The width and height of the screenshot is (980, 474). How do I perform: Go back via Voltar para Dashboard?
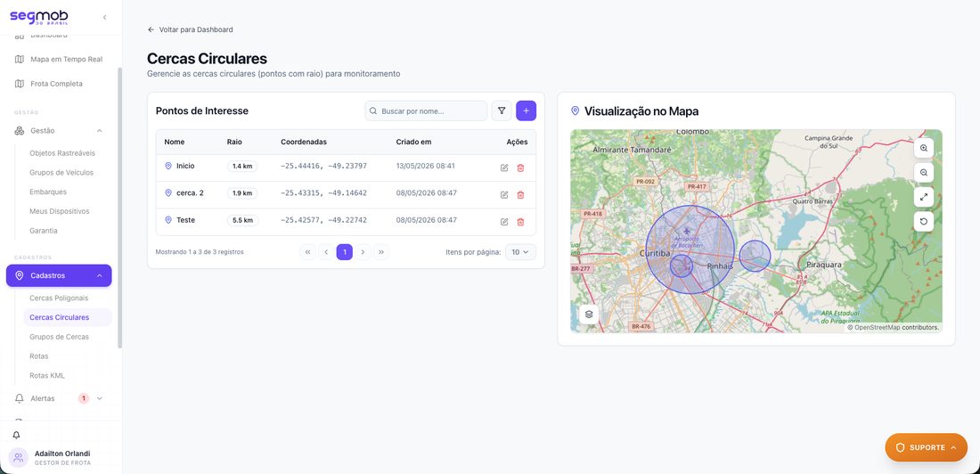[190, 29]
